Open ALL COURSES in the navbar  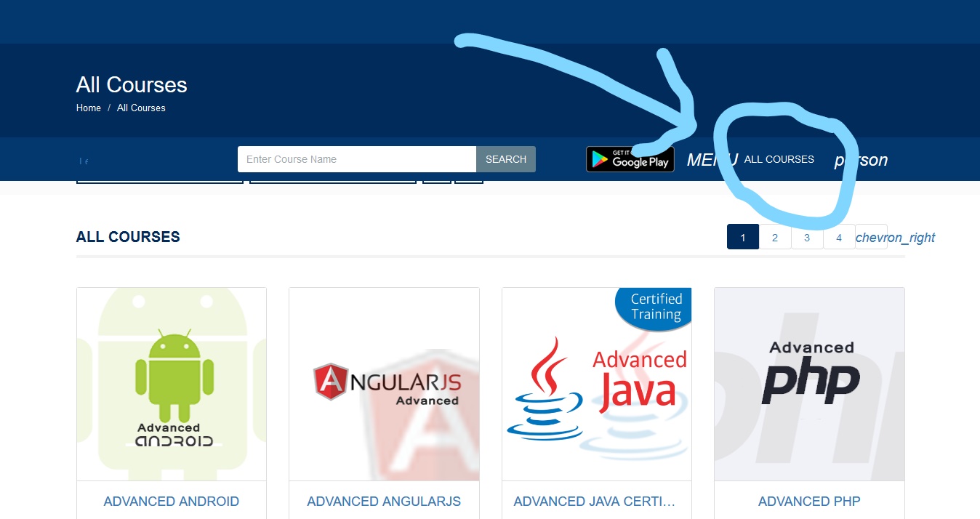(779, 159)
